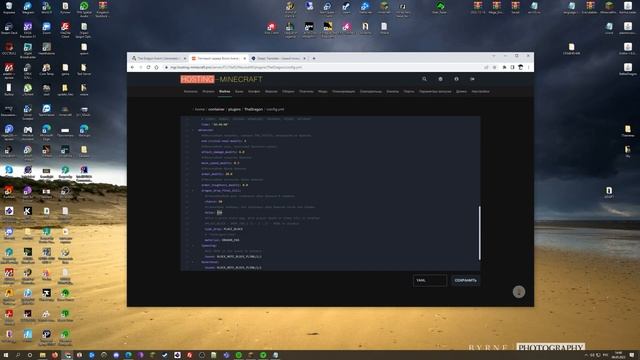The image size is (640, 360).
Task: Open the first navigation item left of Файлы
Action: point(208,91)
